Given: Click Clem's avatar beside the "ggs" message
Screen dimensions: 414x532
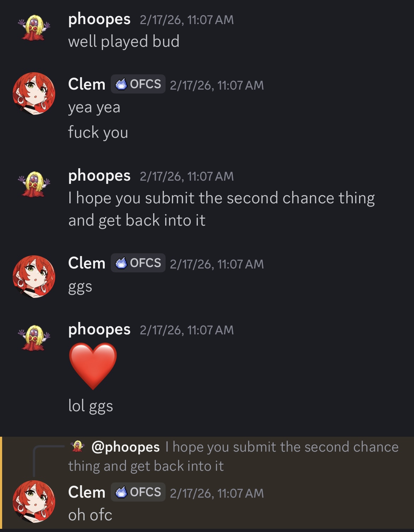Looking at the screenshot, I should [x=34, y=276].
